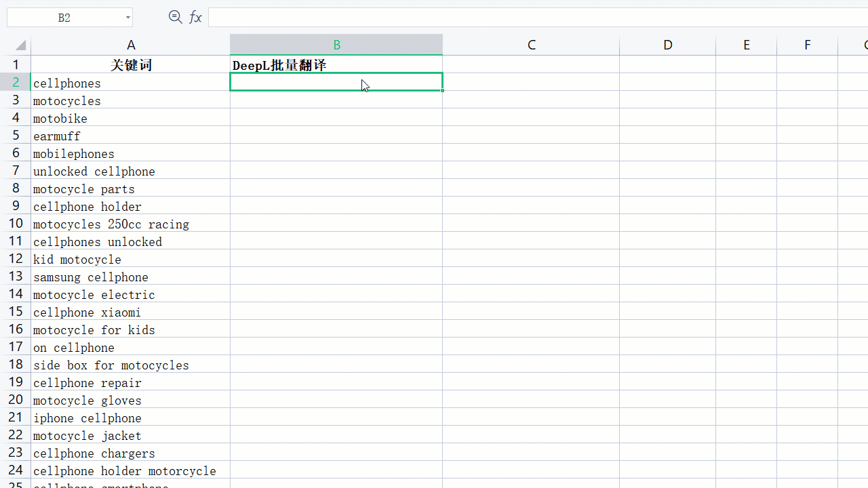The image size is (868, 488).
Task: Click the active empty cell B2
Action: click(336, 83)
